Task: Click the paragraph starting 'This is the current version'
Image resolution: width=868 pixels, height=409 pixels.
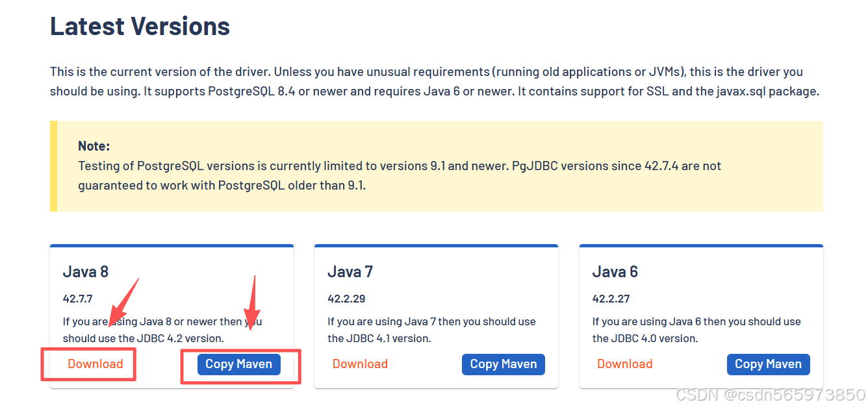Action: tap(435, 82)
